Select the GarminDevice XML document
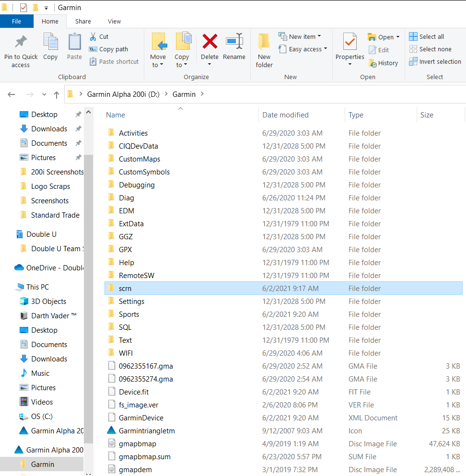This screenshot has height=476, width=466. pos(141,418)
